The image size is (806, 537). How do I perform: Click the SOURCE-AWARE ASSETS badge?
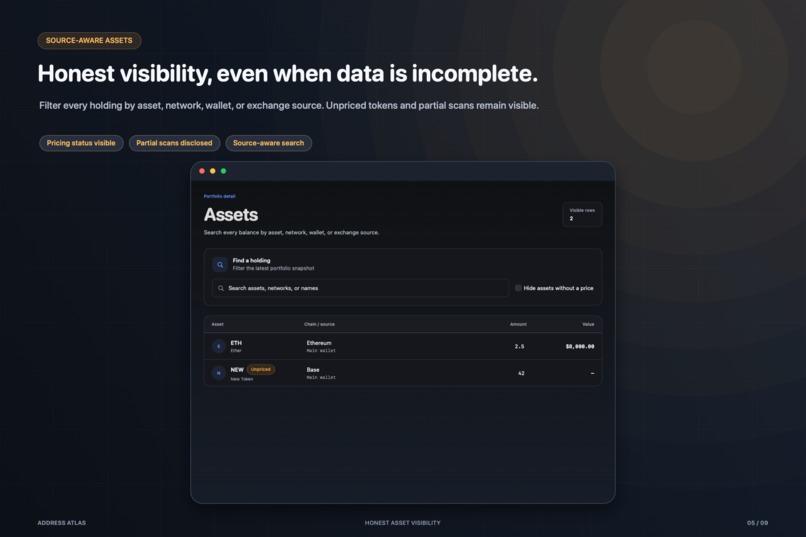click(x=89, y=41)
